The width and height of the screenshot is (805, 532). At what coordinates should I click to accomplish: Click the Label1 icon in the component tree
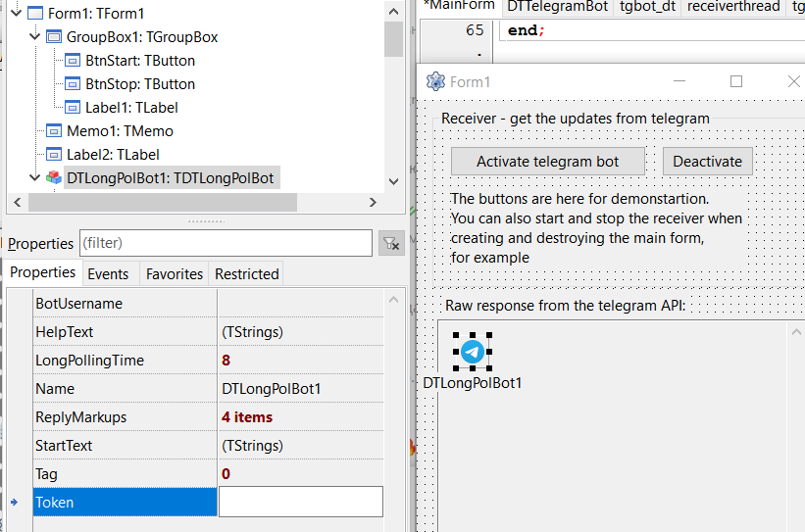(x=73, y=108)
